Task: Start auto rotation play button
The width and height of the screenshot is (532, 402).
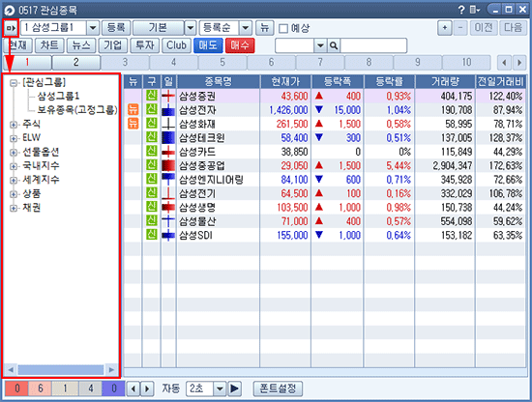Action: click(x=234, y=388)
